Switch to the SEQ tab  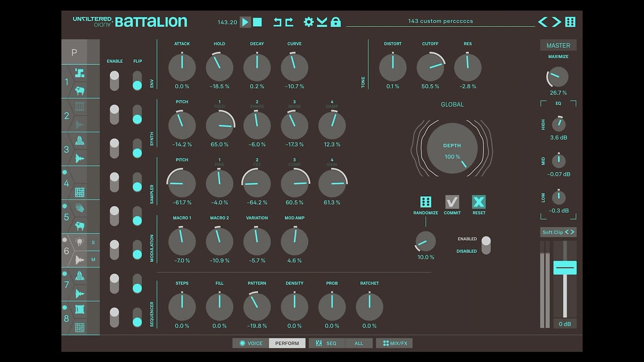[x=327, y=343]
